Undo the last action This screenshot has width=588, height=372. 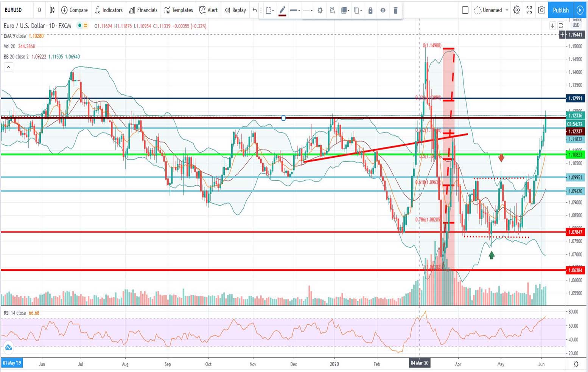coord(255,10)
